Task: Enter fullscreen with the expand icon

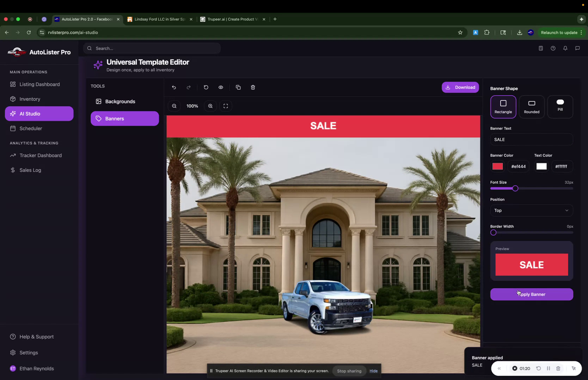Action: [x=226, y=106]
